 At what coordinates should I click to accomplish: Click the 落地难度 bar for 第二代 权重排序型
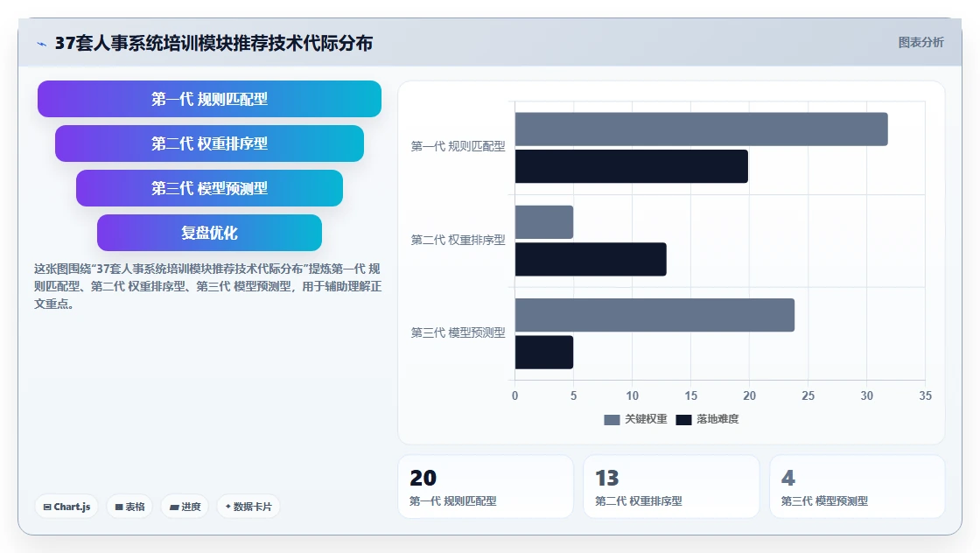click(x=591, y=259)
